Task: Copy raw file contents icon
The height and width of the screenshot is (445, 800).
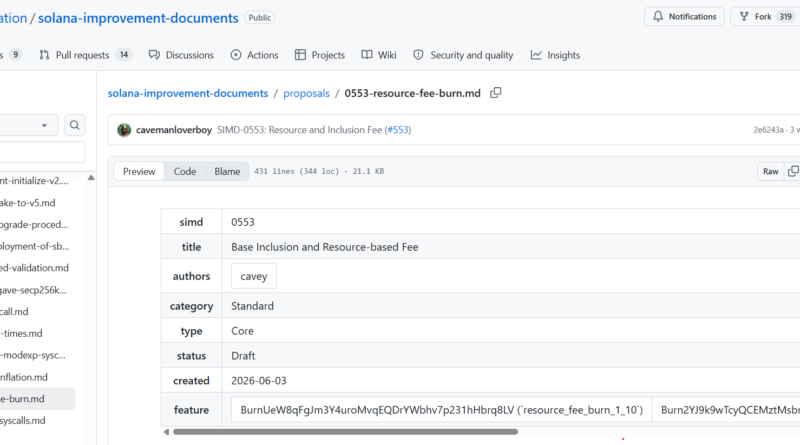Action: click(793, 171)
